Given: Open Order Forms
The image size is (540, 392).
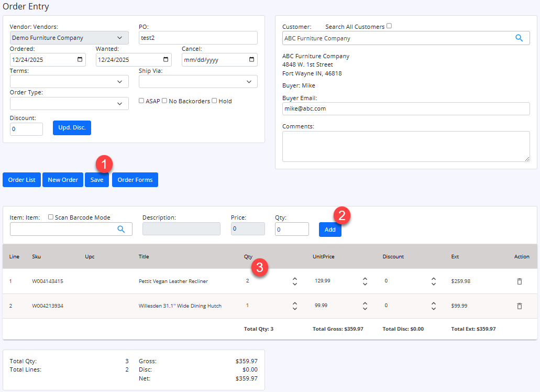Looking at the screenshot, I should tap(135, 180).
